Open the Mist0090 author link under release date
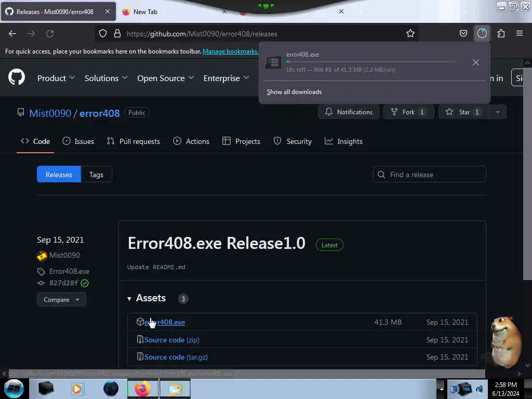The width and height of the screenshot is (532, 399). click(x=64, y=255)
